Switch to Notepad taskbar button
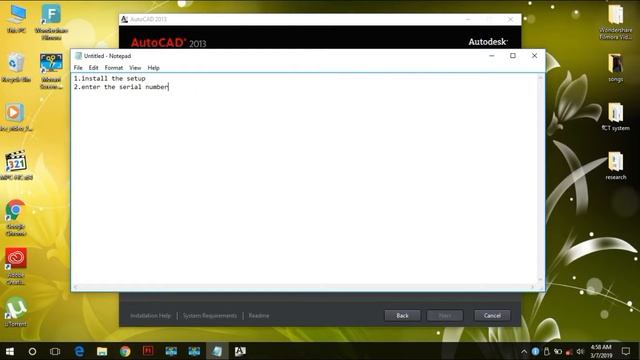Viewport: 640px width, 360px height. [x=217, y=351]
